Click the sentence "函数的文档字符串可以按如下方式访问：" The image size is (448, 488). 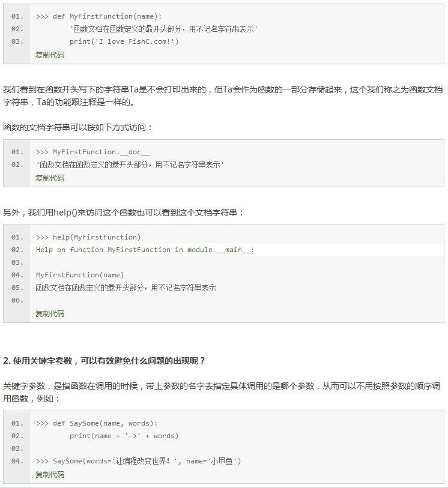click(x=78, y=127)
